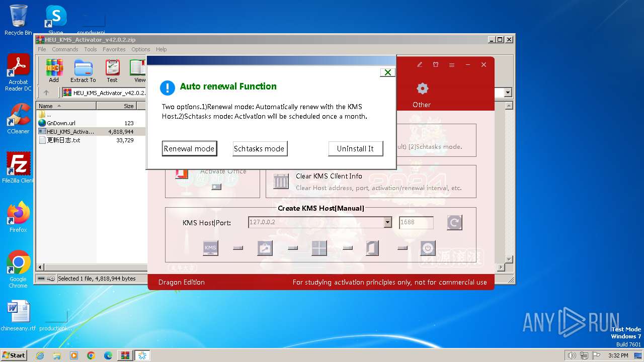
Task: Open the Tools menu in WinRAR
Action: click(x=91, y=49)
